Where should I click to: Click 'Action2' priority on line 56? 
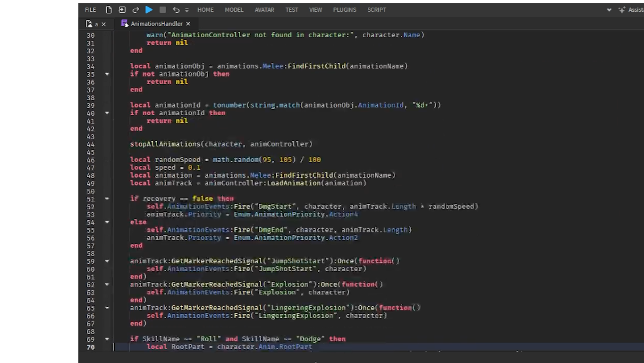[x=343, y=237]
